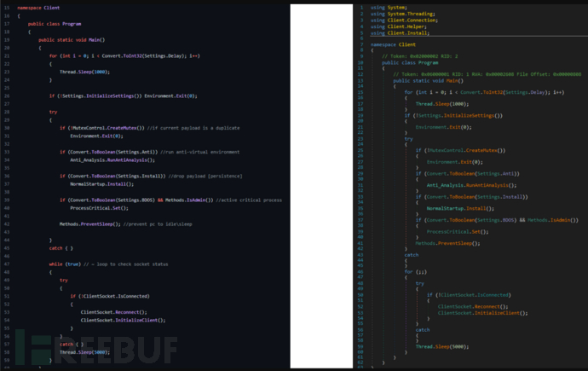588x371 pixels.
Task: Click "if (!ClientSocket.IsConnected)" on right line 50
Action: coord(469,295)
